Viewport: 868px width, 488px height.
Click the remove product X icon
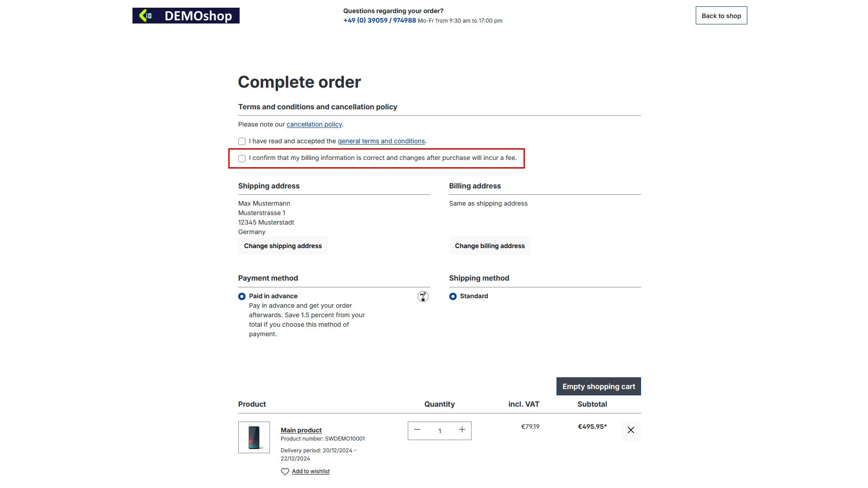[x=630, y=430]
